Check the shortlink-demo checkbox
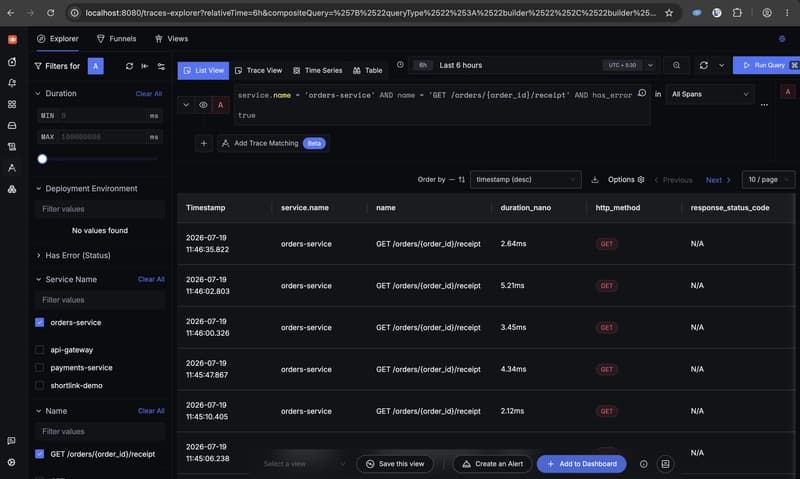 pos(39,386)
